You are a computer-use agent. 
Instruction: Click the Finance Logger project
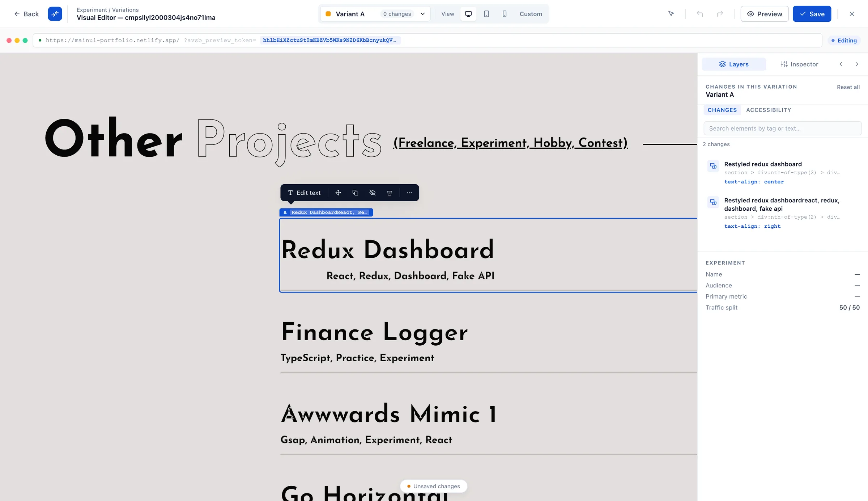375,332
